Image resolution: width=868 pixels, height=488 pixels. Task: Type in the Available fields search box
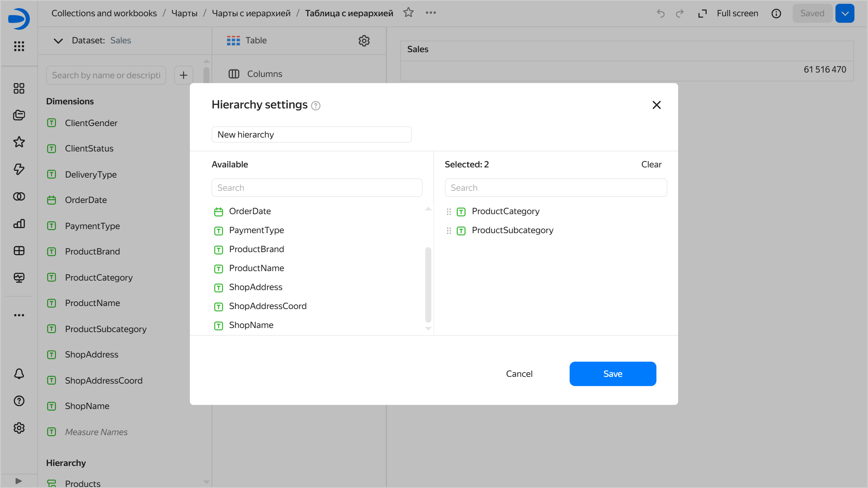(x=317, y=187)
